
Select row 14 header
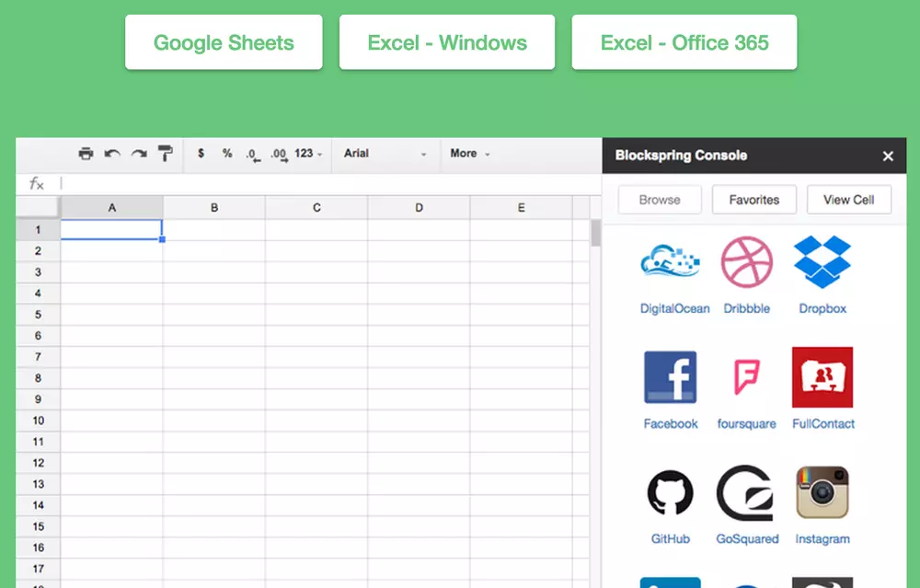coord(38,505)
